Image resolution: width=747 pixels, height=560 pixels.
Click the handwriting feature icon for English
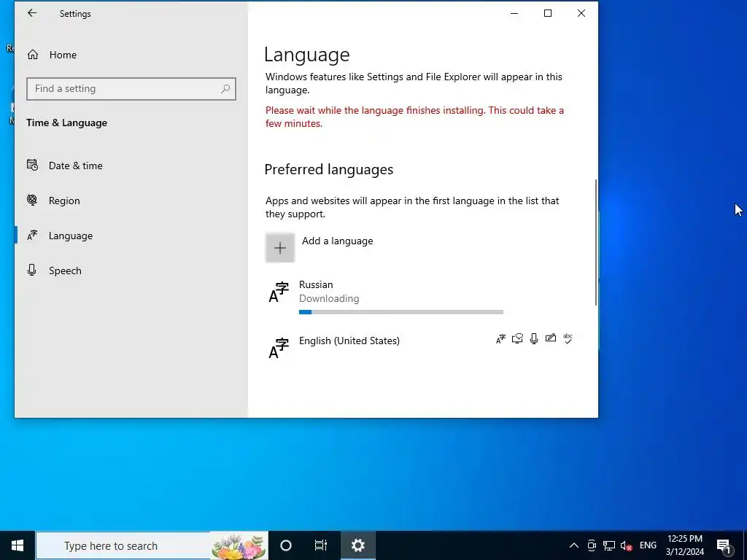[551, 338]
